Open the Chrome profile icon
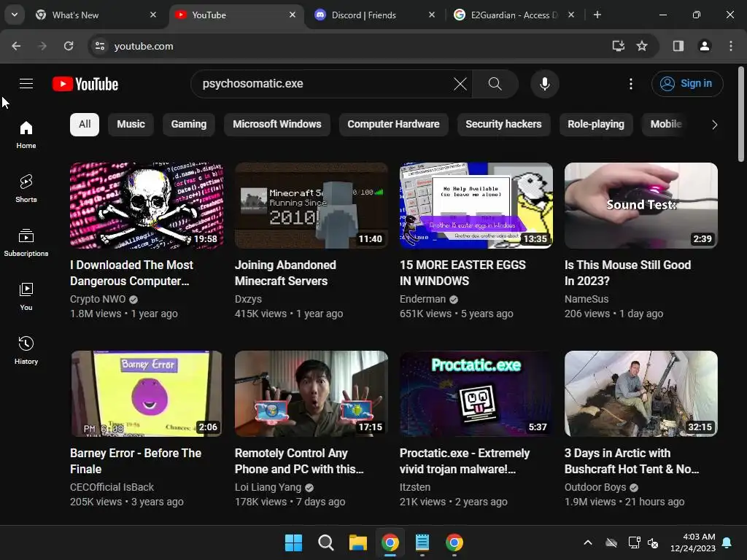 [x=704, y=46]
